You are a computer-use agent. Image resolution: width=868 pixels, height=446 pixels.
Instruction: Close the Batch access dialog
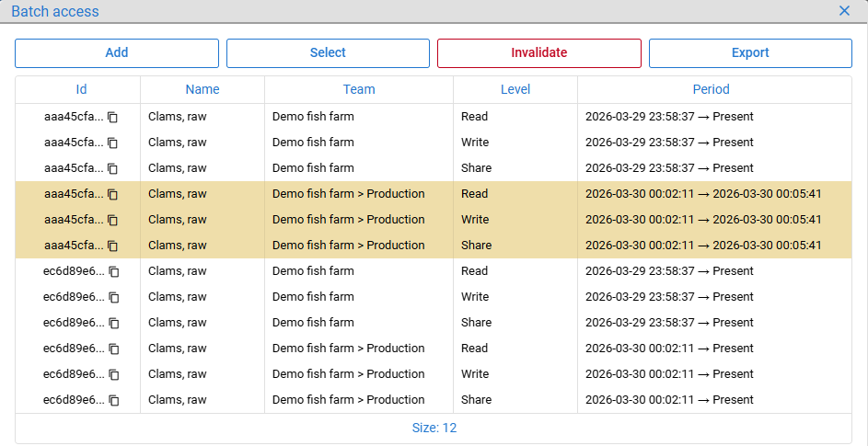click(844, 10)
